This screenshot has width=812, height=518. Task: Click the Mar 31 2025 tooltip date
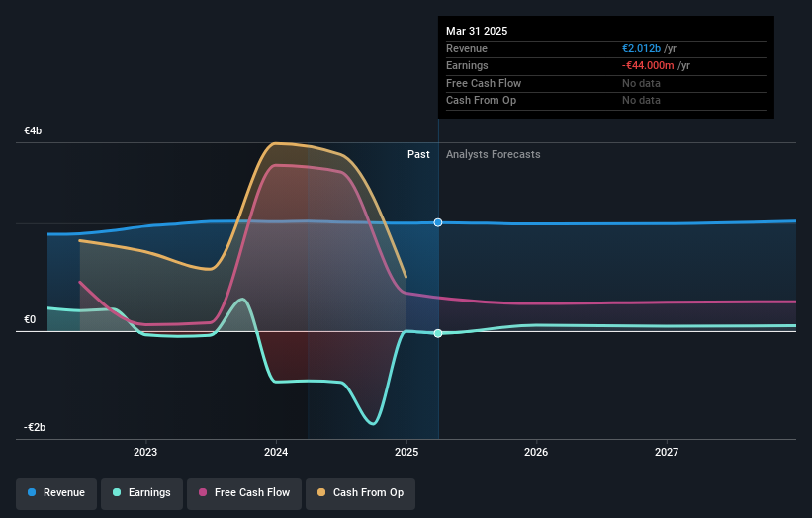tap(477, 31)
